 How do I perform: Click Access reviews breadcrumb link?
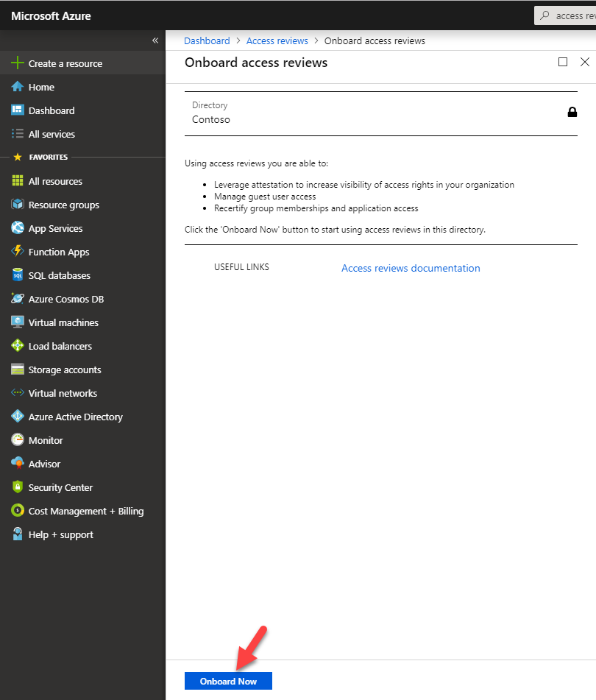277,40
